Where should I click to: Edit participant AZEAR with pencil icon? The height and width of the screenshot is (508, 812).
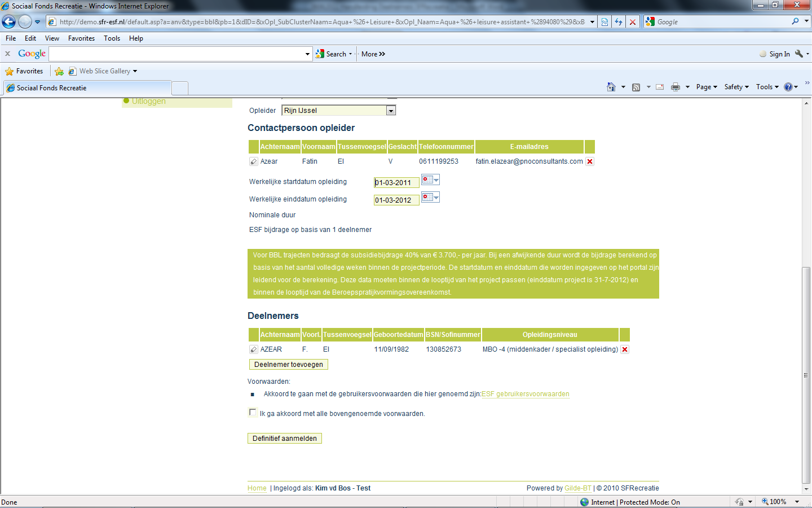[x=254, y=349]
